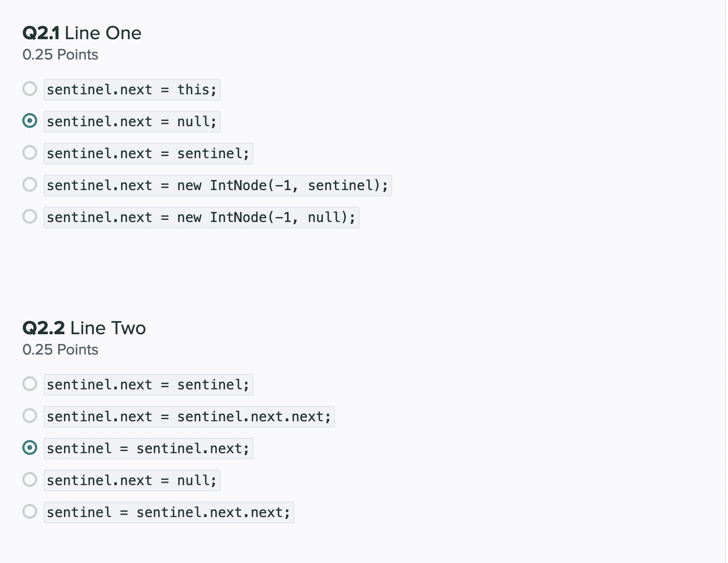728x563 pixels.
Task: Select 'sentinel.next = sentinel;' radio in Q2.2
Action: tap(30, 384)
